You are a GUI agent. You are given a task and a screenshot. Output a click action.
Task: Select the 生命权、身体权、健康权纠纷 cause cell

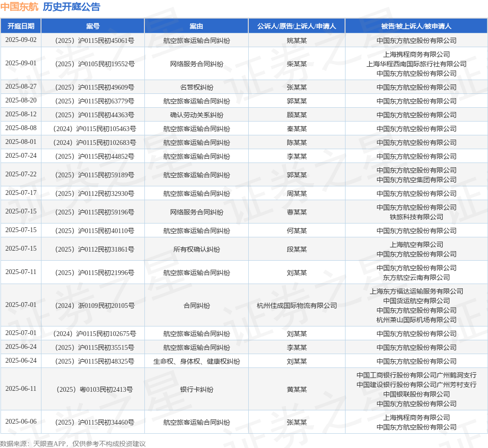coord(196,361)
